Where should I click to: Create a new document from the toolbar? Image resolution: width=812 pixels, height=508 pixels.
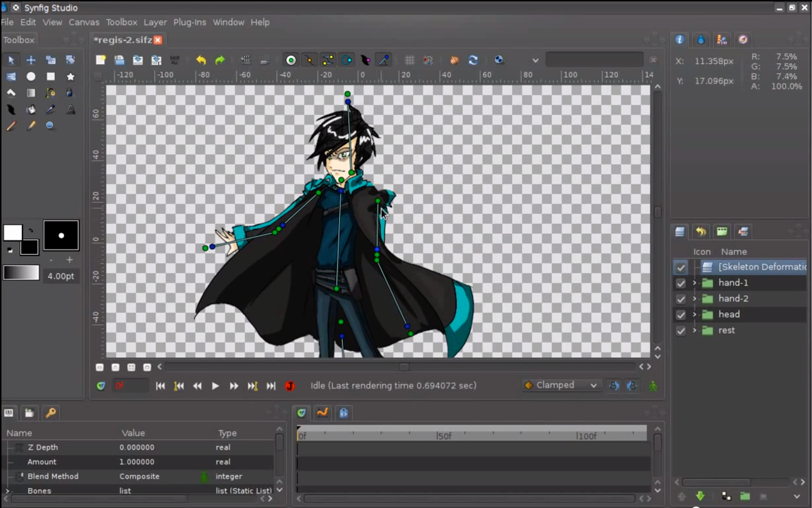click(101, 60)
